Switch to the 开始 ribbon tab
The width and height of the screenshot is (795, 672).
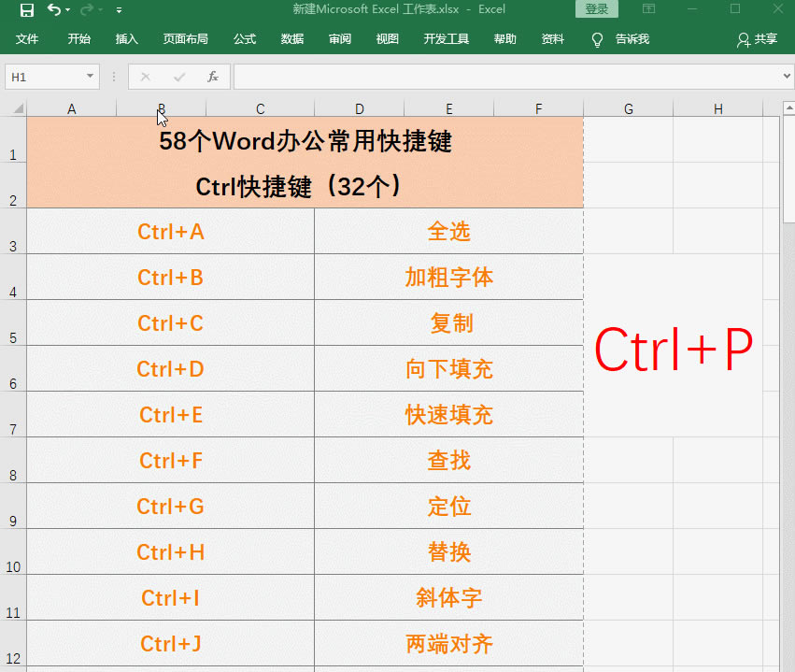[78, 39]
